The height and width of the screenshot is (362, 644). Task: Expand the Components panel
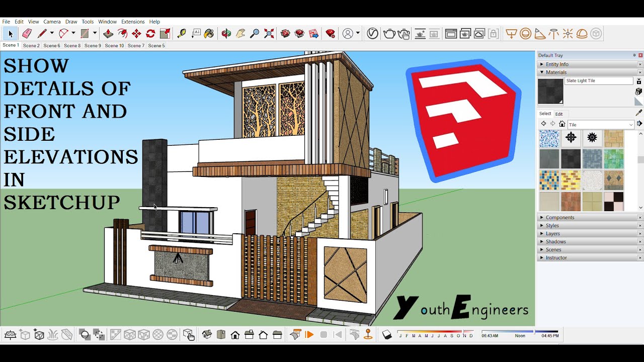[590, 217]
